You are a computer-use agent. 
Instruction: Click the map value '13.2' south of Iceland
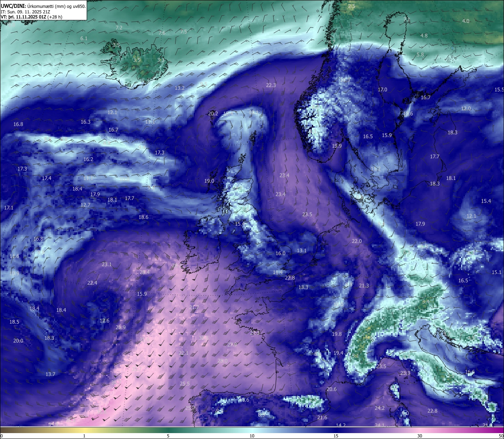click(x=180, y=88)
